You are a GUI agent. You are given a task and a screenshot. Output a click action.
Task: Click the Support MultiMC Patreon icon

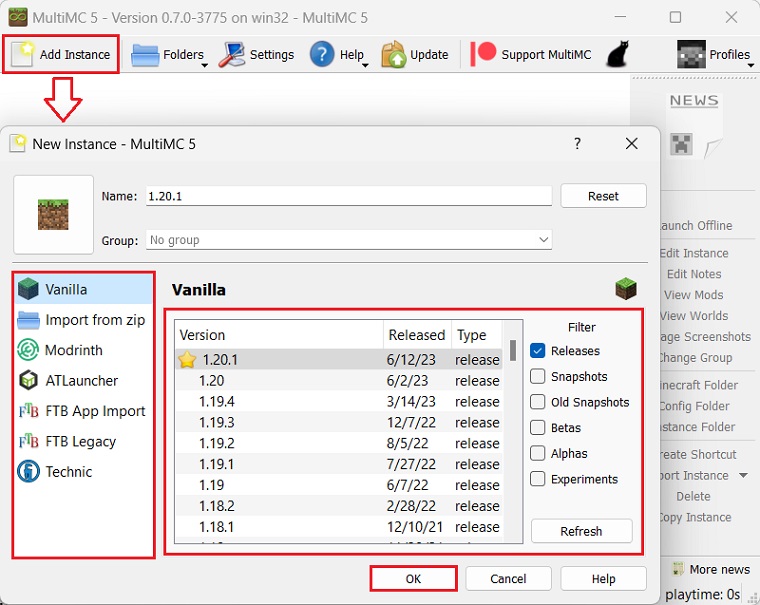pyautogui.click(x=483, y=53)
